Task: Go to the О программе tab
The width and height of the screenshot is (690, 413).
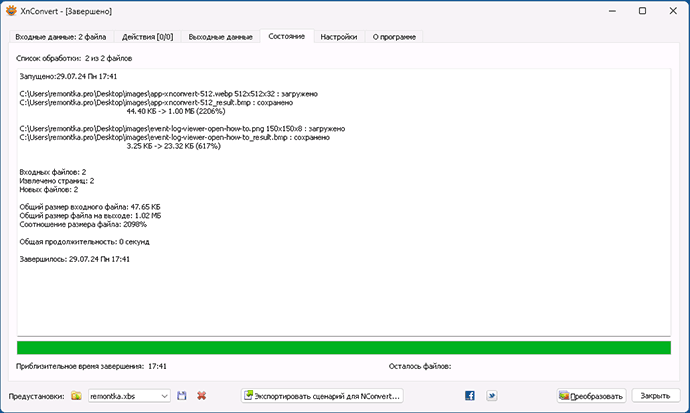Action: (x=394, y=37)
